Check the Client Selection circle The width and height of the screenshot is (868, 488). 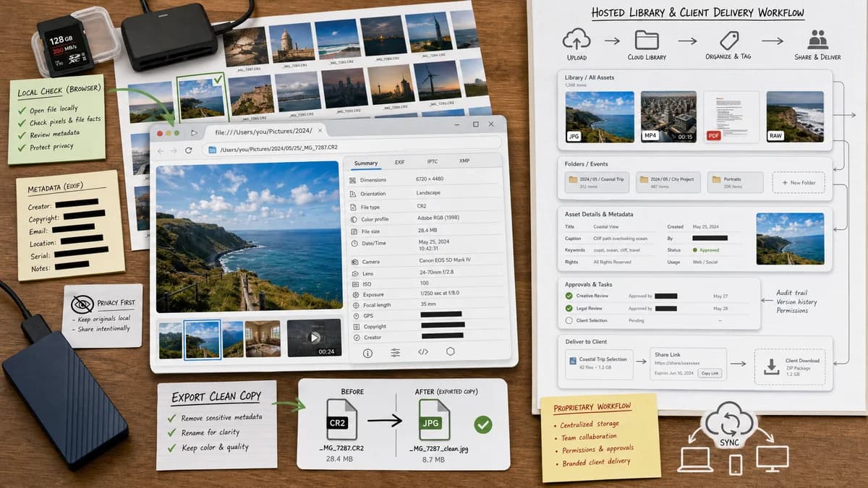[569, 320]
